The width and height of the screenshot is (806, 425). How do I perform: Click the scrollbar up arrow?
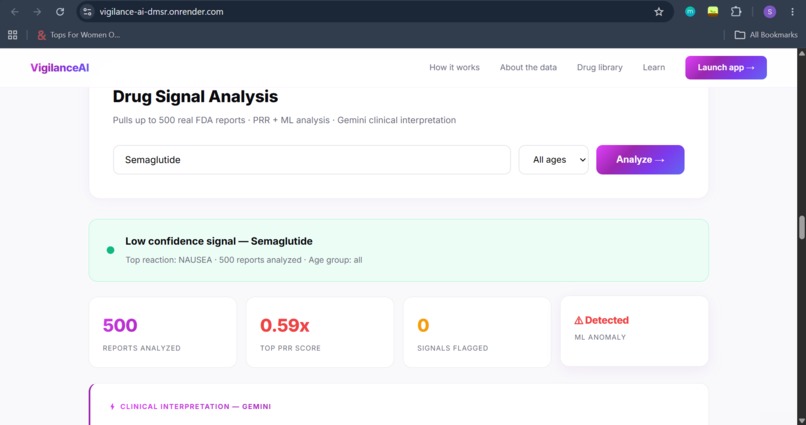(801, 53)
